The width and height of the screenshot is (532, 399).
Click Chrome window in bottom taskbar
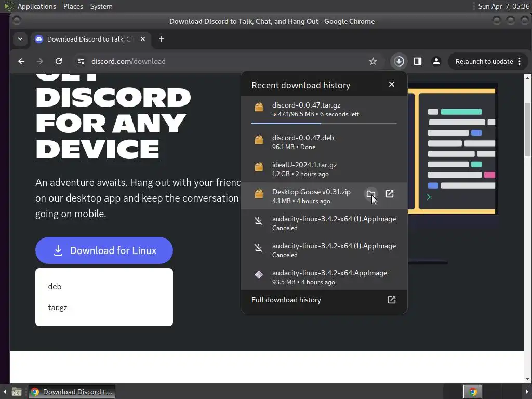72,392
